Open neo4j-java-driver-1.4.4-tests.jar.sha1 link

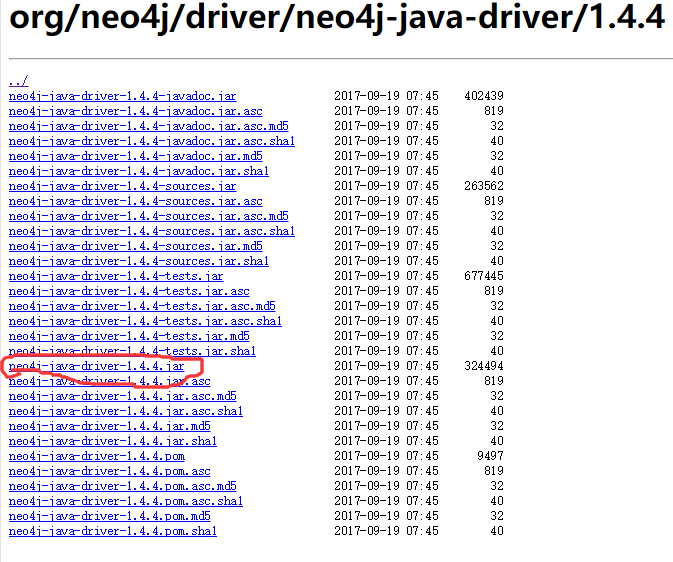(132, 351)
